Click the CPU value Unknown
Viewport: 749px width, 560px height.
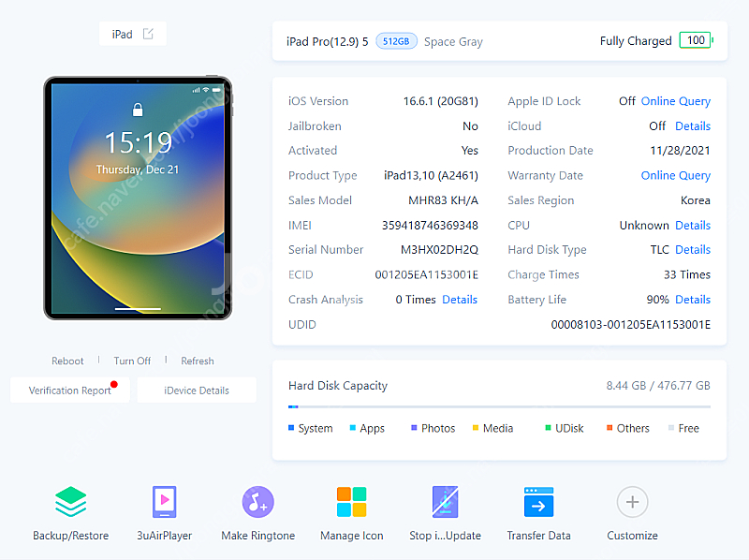[x=644, y=225]
